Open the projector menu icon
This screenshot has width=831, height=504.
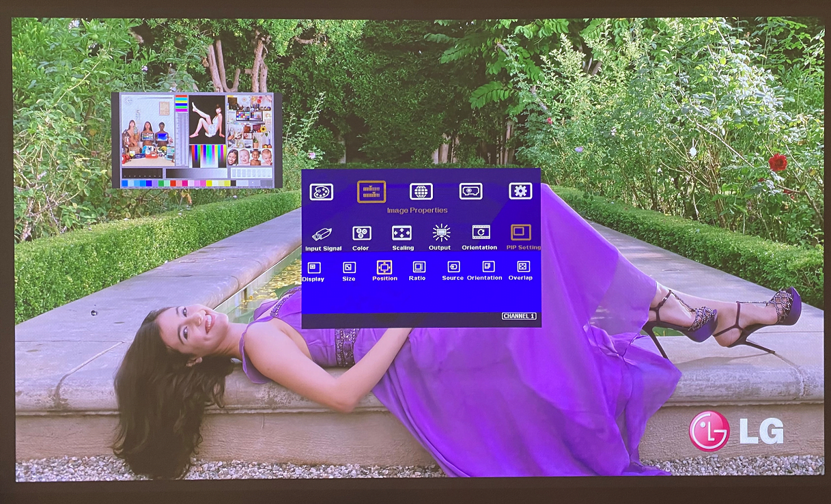pyautogui.click(x=470, y=192)
